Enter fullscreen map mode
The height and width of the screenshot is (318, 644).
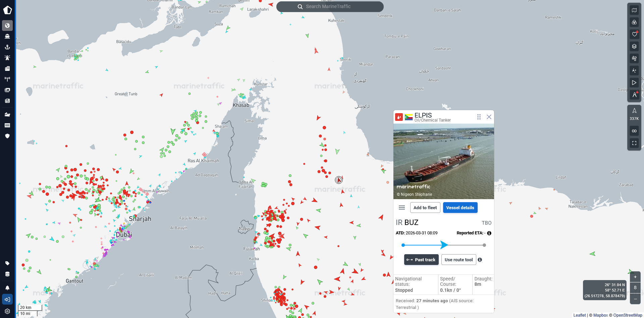tap(634, 143)
